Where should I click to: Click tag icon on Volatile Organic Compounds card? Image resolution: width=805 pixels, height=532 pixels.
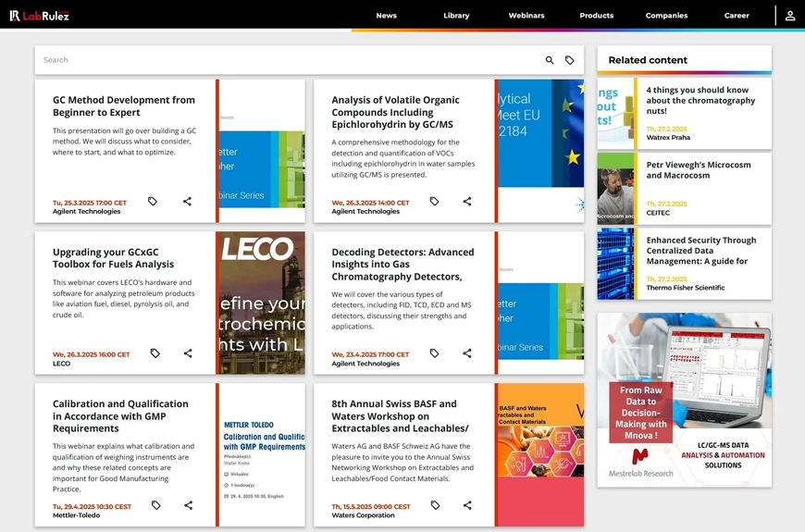click(434, 202)
